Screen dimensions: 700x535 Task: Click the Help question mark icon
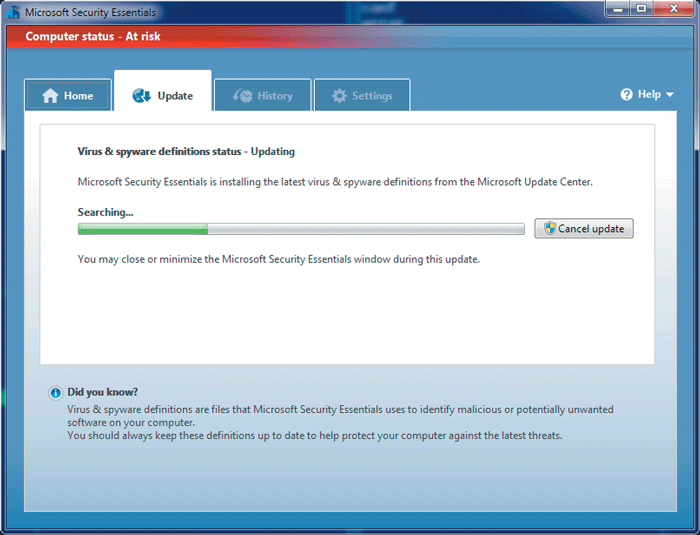click(627, 94)
